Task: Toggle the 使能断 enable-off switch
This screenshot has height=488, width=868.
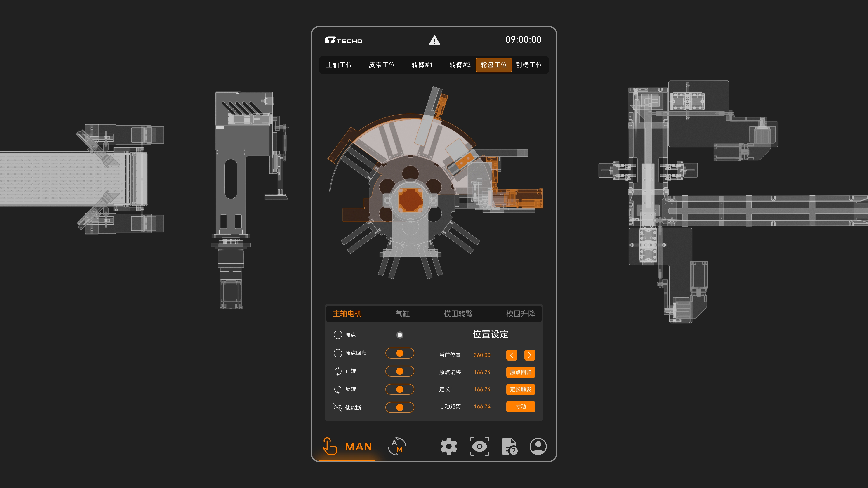Action: 400,407
